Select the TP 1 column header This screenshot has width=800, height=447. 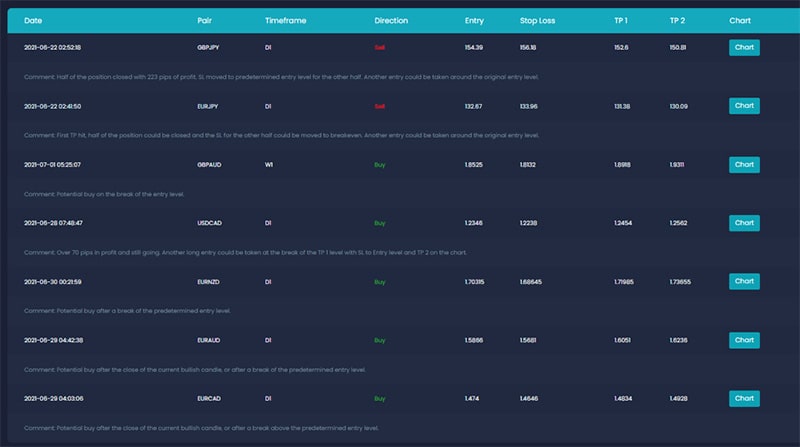(623, 20)
